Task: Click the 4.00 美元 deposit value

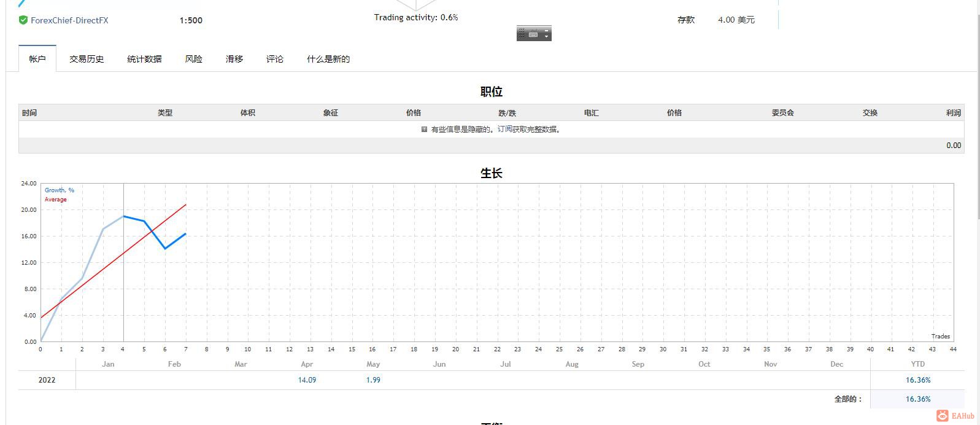Action: (x=736, y=20)
